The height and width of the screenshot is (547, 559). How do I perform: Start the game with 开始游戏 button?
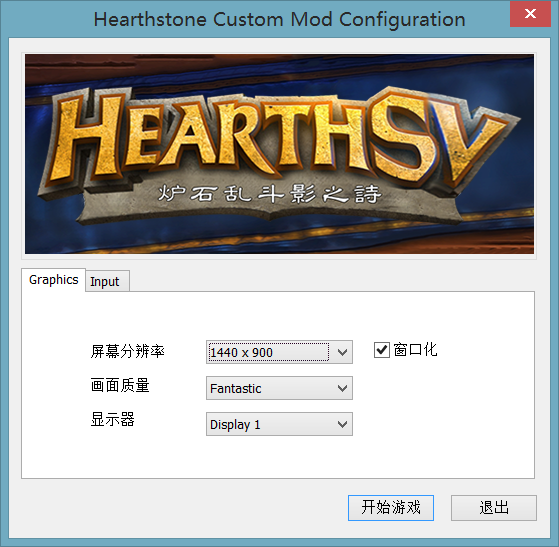coord(391,508)
